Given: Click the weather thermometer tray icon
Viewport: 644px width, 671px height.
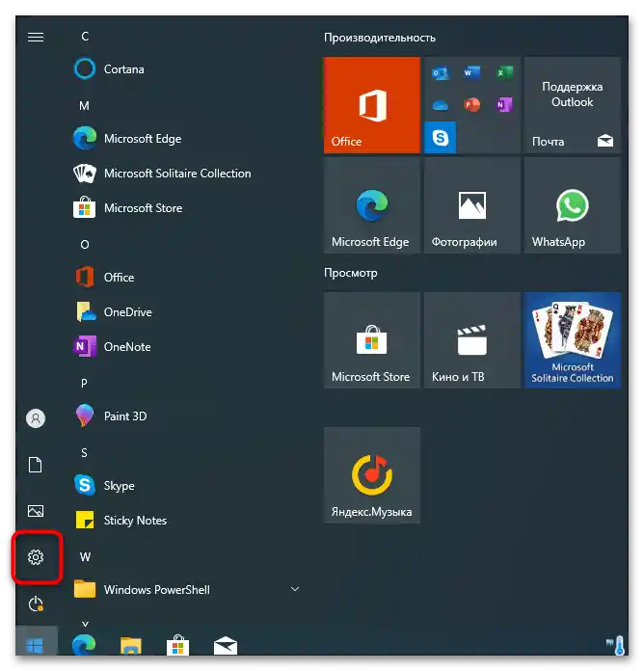Looking at the screenshot, I should tap(617, 645).
